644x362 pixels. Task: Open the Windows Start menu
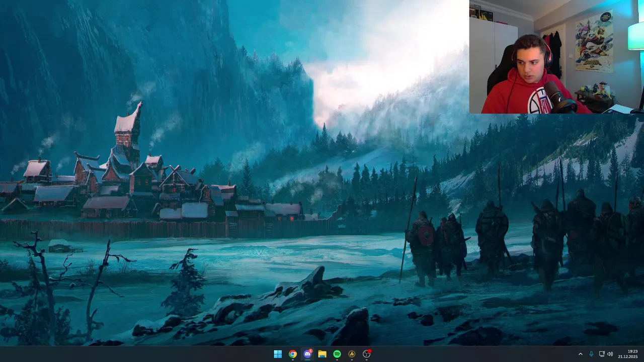point(278,354)
